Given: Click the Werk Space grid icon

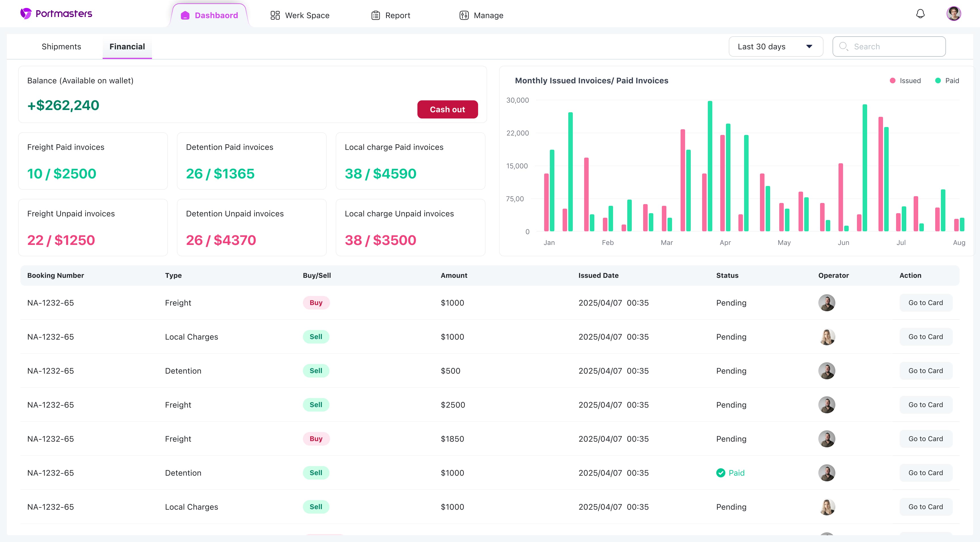Looking at the screenshot, I should coord(275,15).
